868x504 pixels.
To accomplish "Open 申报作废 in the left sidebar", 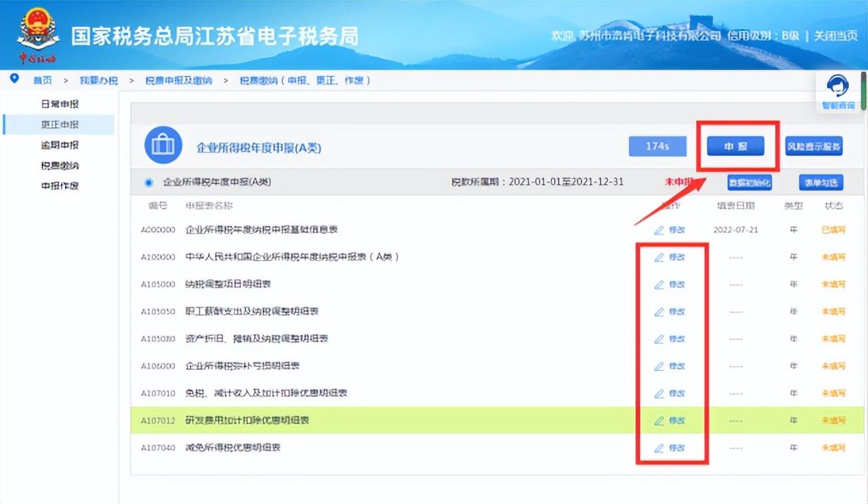I will 60,186.
